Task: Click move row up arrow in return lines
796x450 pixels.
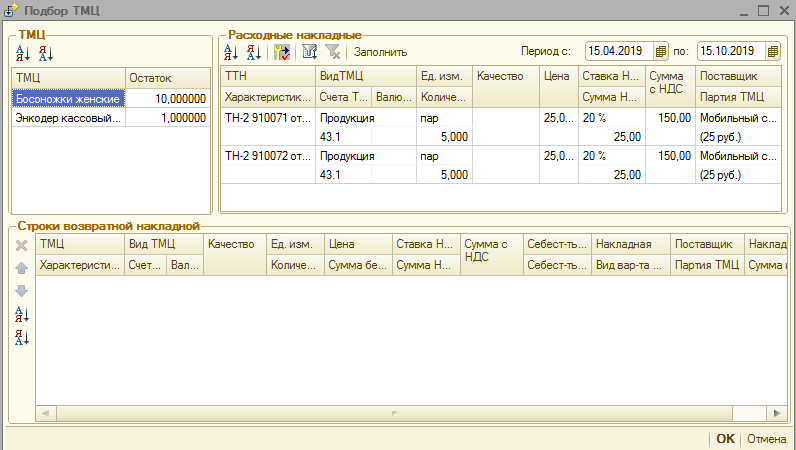Action: pyautogui.click(x=22, y=268)
